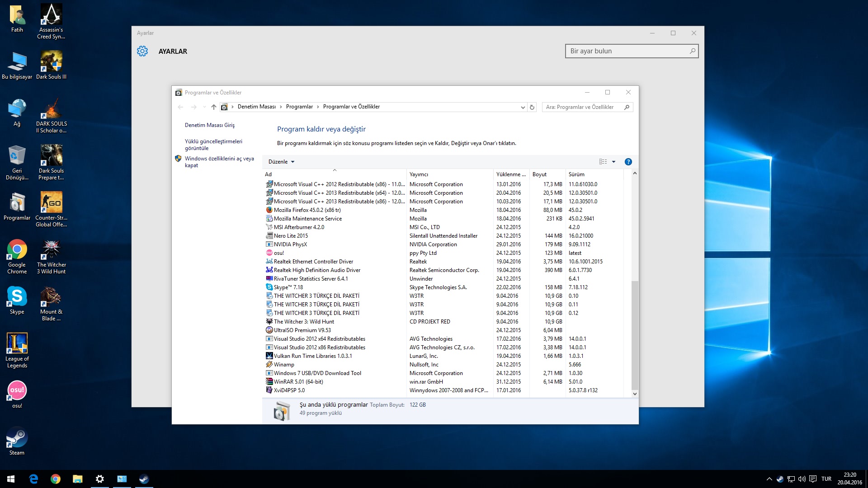Click the Ara: Programlar ve Özellikler search field
Screen dimensions: 868x488
587,107
